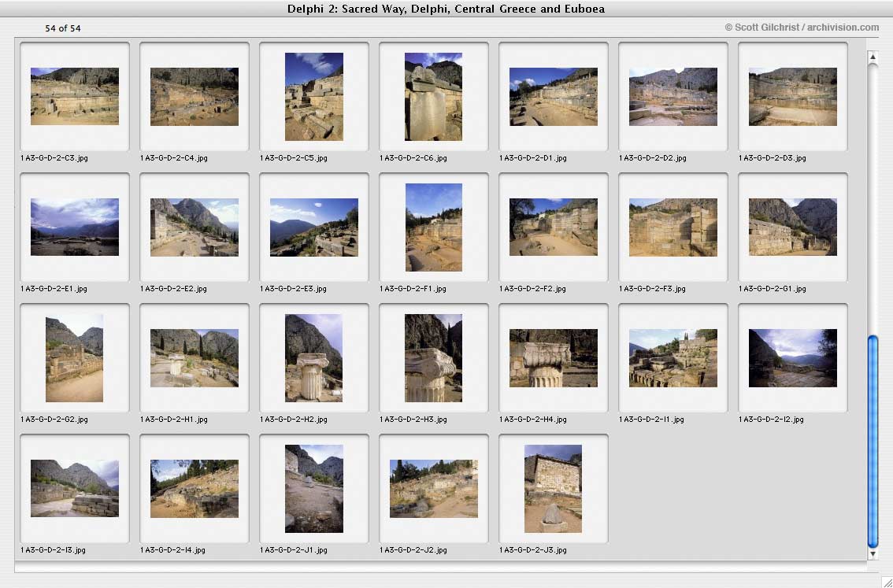
Task: Select the 1A3-G-D-2-C6.jpg stone block image
Action: tap(433, 96)
